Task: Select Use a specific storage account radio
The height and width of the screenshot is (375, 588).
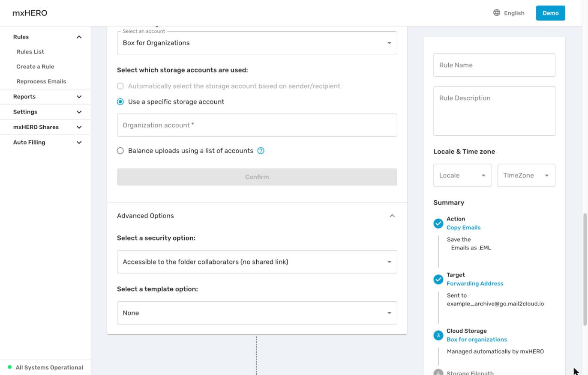Action: pos(120,102)
